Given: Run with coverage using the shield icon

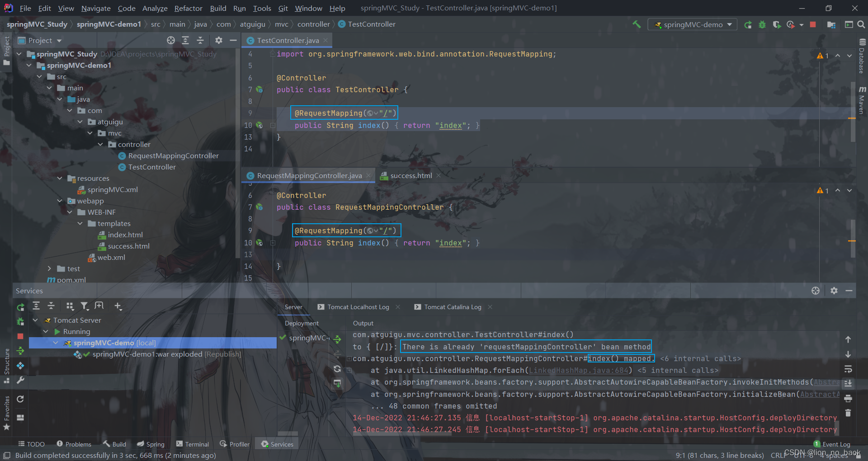Looking at the screenshot, I should pos(777,24).
